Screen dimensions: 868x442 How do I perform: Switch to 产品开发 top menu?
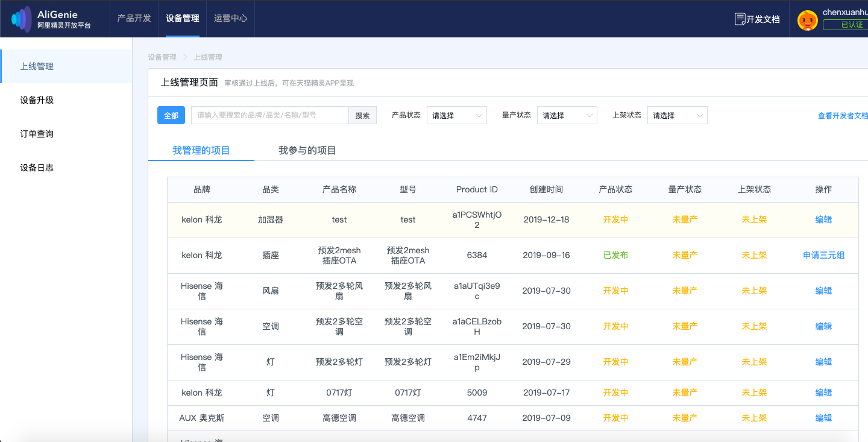pos(134,18)
